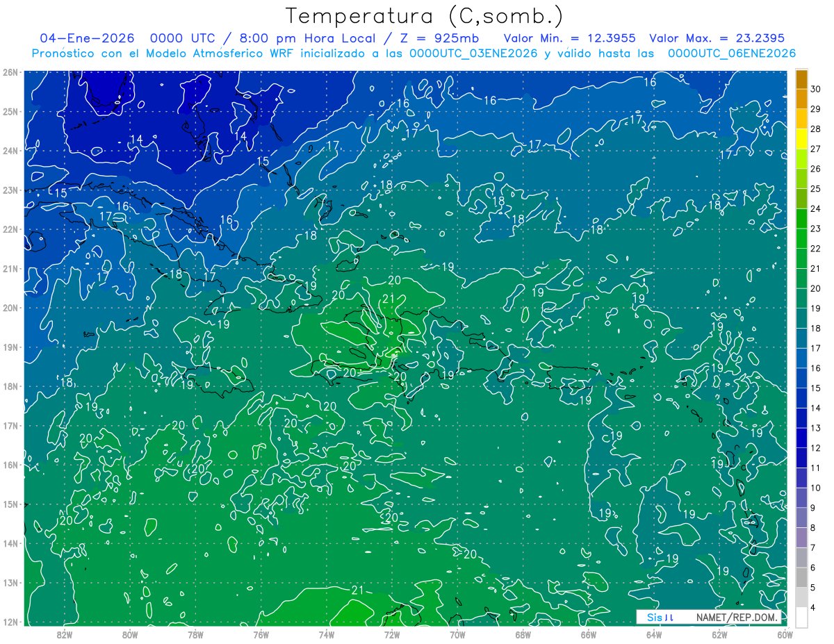Click color scale value label 11
The height and width of the screenshot is (644, 834).
pos(816,468)
